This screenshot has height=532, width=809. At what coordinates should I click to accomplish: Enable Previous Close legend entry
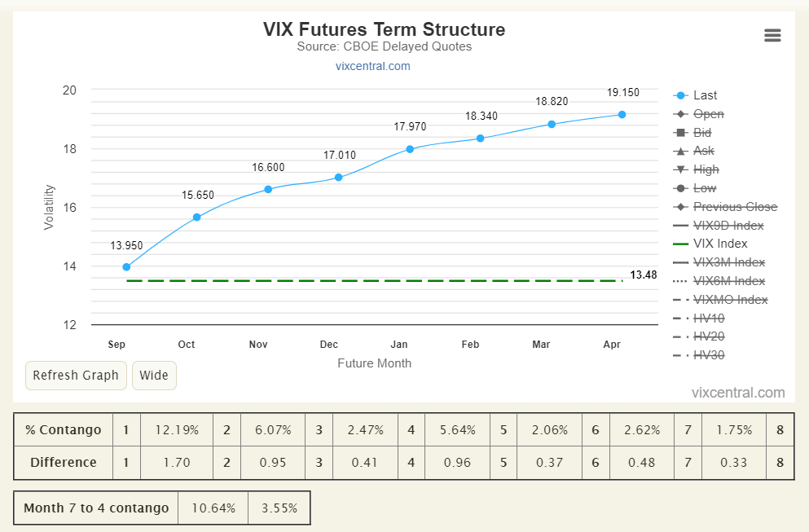tap(725, 207)
